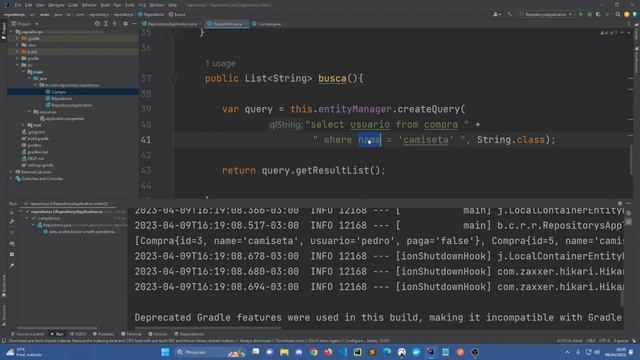Click the layout icon in Run panel sidebar
Screen dimensions: 640x360
[x=12, y=254]
